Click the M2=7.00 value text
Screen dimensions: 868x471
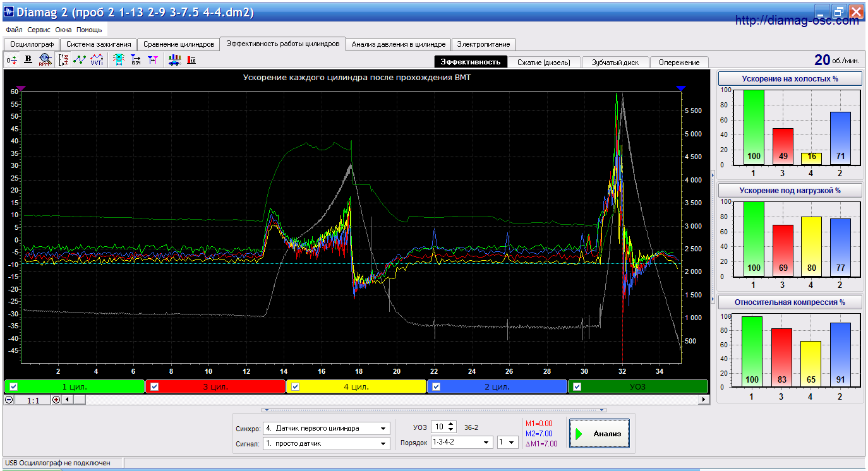(539, 434)
